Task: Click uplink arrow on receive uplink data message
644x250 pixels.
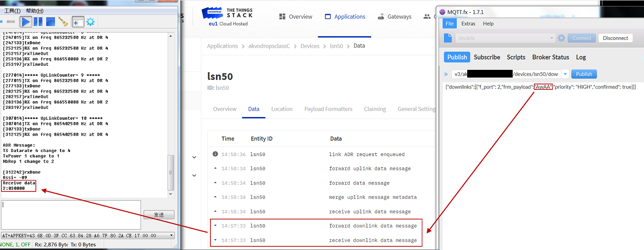Action: (215, 211)
